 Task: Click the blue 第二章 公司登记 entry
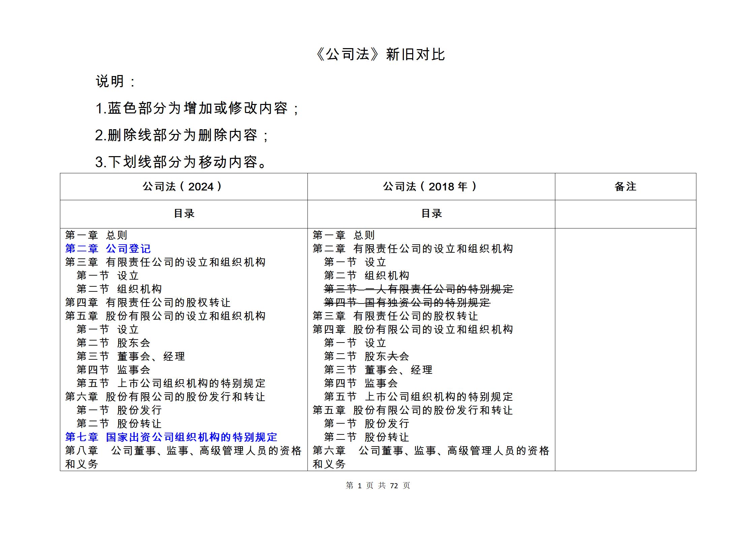108,249
